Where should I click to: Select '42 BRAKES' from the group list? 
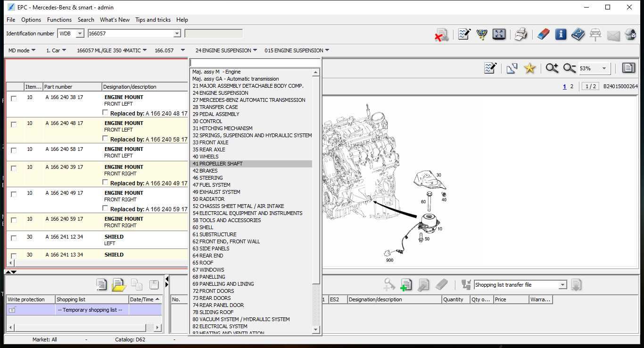(x=251, y=171)
